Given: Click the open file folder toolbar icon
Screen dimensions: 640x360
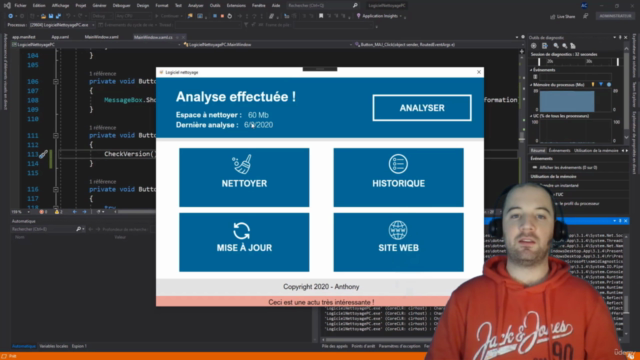Looking at the screenshot, I should 43,16.
